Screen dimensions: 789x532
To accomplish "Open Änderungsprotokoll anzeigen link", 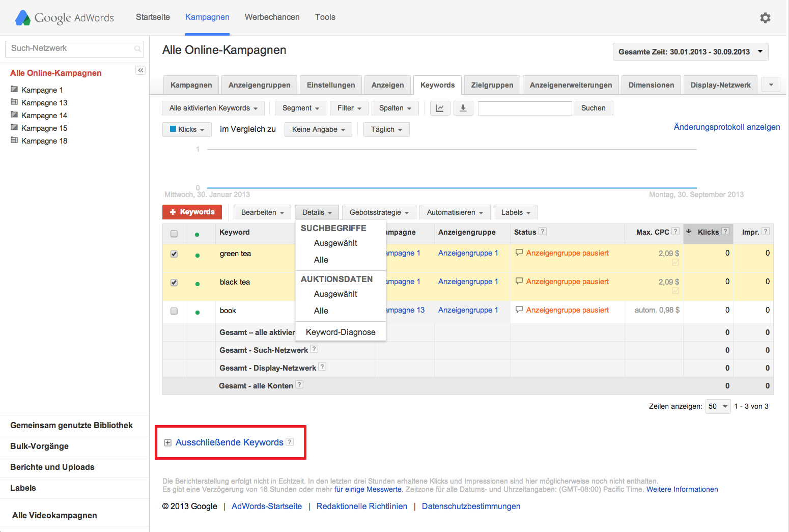I will pyautogui.click(x=727, y=127).
